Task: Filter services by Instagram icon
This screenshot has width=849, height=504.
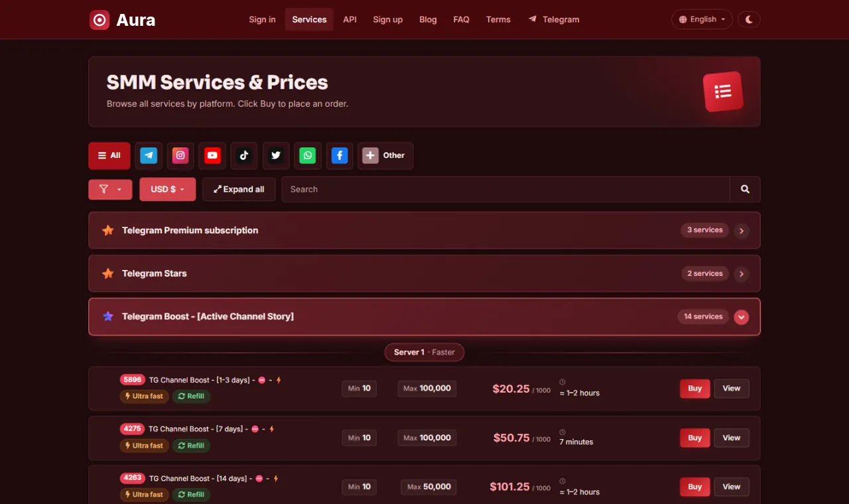Action: click(x=180, y=156)
